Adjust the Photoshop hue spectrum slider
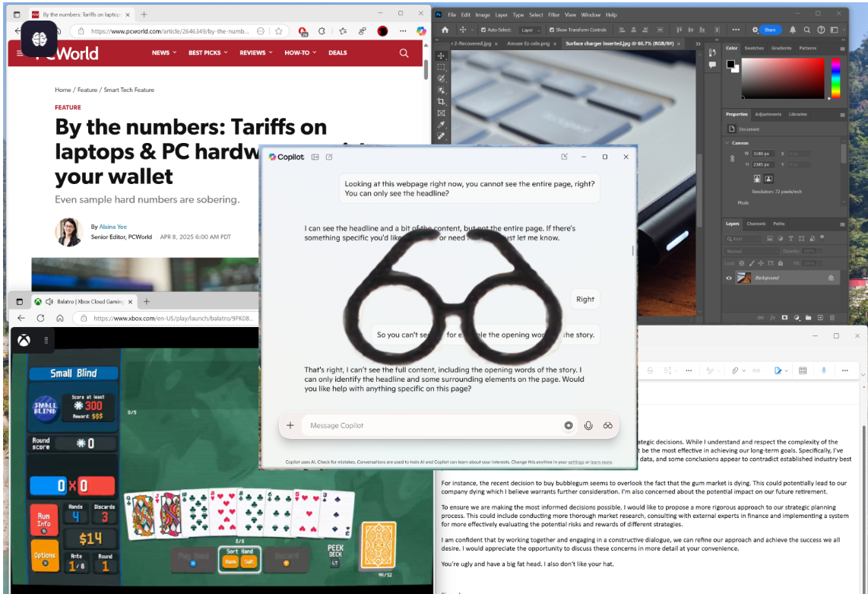Screen dimensions: 868x594 [835, 78]
